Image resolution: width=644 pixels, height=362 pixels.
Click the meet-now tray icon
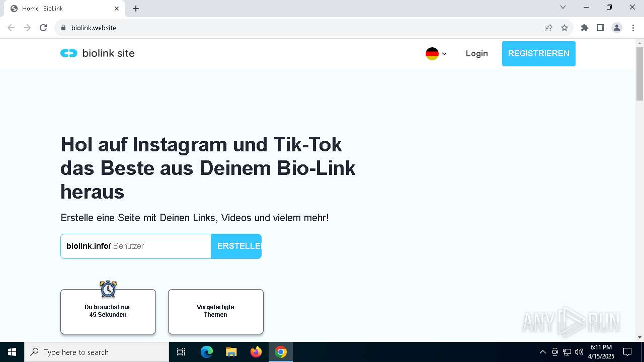555,352
